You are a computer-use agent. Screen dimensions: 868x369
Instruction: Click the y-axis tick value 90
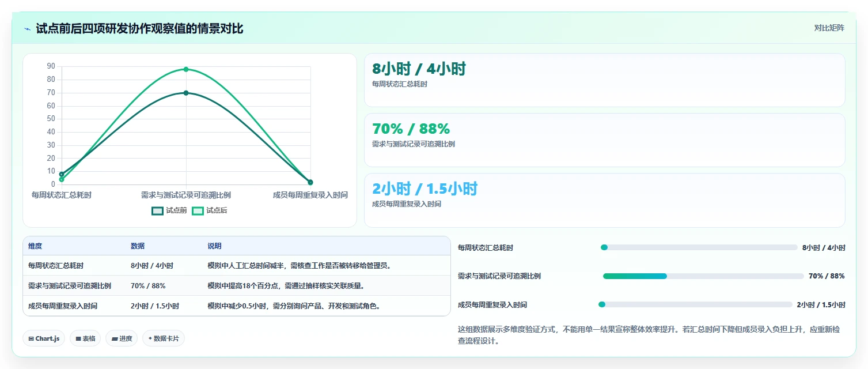pyautogui.click(x=51, y=66)
